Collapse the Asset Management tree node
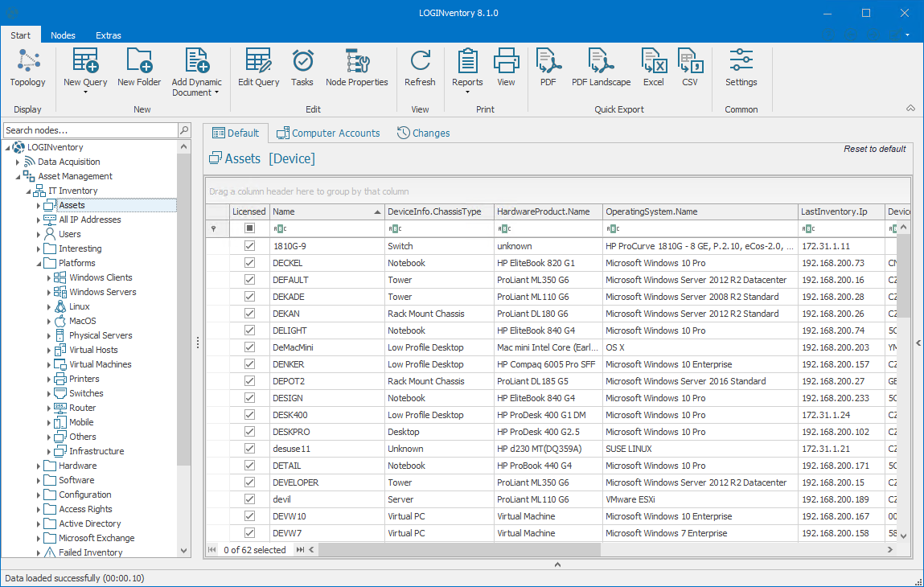This screenshot has width=924, height=587. [18, 176]
